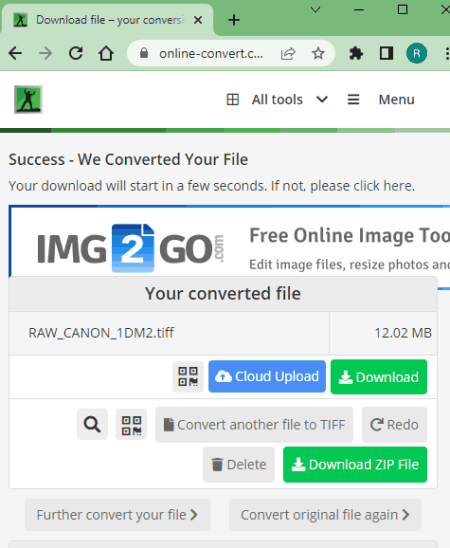Viewport: 450px width, 548px height.
Task: Preview file with magnifier icon
Action: [92, 424]
